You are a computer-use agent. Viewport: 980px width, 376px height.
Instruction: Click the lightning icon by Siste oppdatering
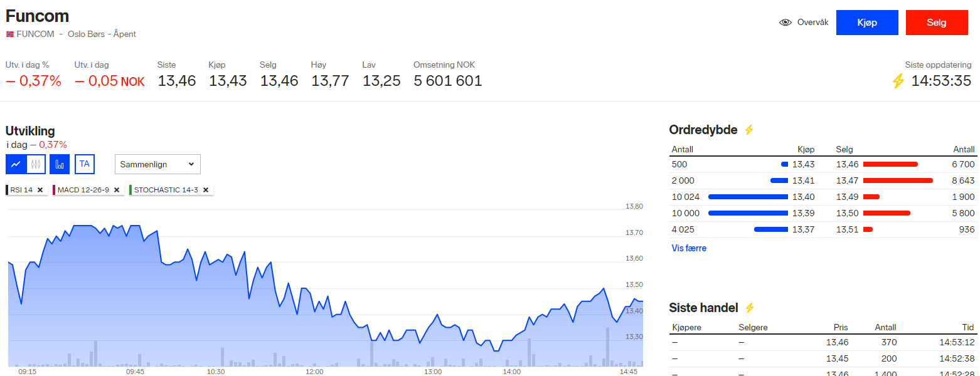(x=898, y=81)
